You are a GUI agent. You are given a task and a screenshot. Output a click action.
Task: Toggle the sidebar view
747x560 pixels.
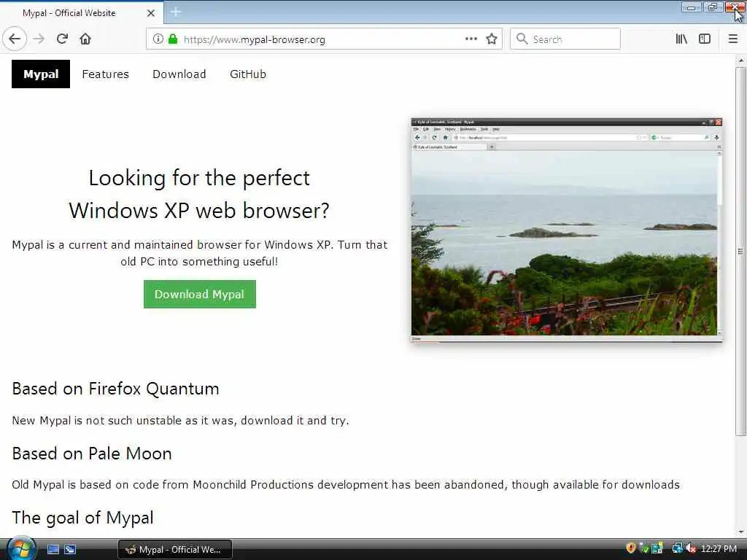point(705,39)
